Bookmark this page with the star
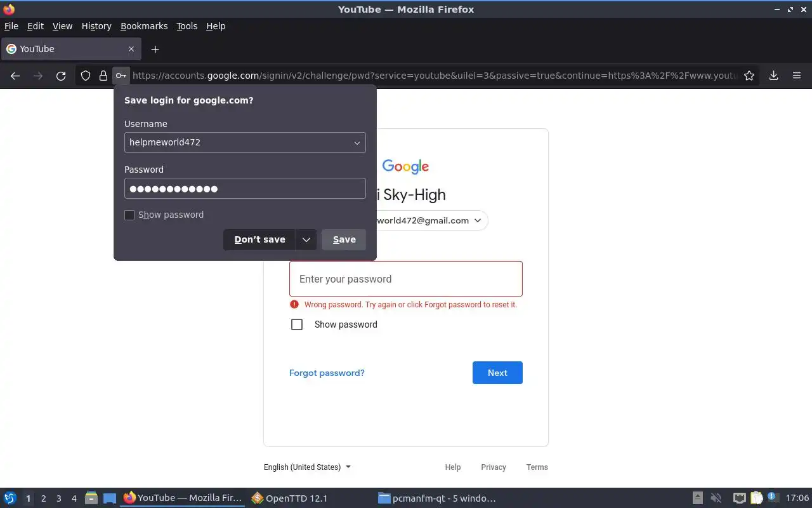Image resolution: width=812 pixels, height=508 pixels. pyautogui.click(x=749, y=76)
